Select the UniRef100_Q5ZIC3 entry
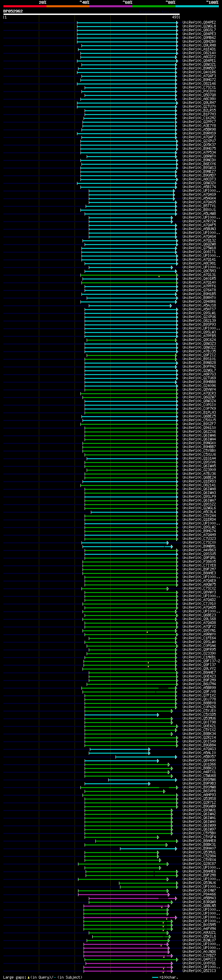222x980 pixels. (x=199, y=971)
